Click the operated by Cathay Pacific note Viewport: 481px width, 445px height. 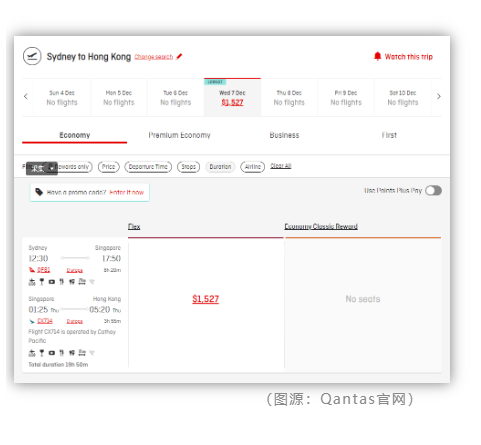click(72, 336)
